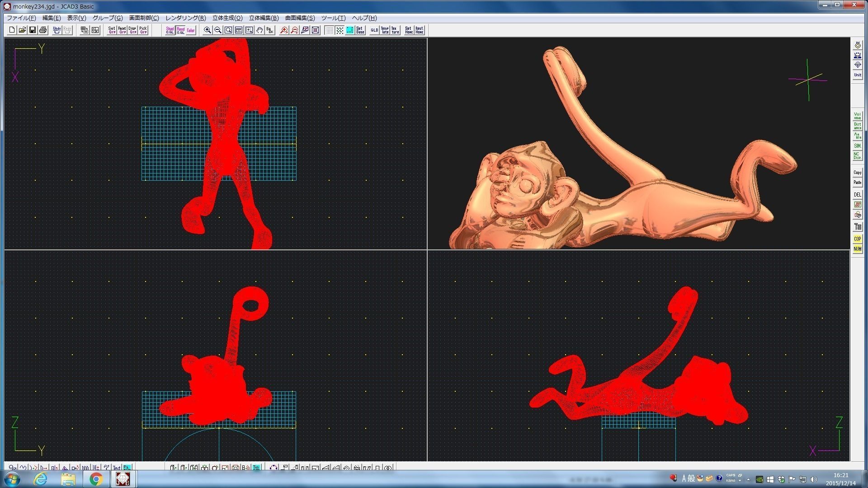Image resolution: width=868 pixels, height=488 pixels.
Task: Click the red zoom-in magnifier icon
Action: pos(284,30)
